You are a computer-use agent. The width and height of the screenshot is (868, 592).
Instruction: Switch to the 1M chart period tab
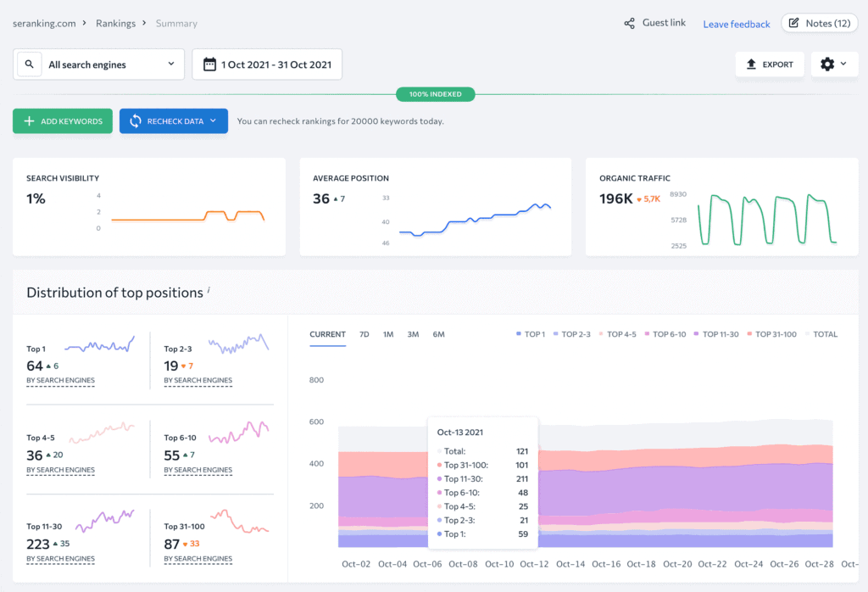pos(388,334)
